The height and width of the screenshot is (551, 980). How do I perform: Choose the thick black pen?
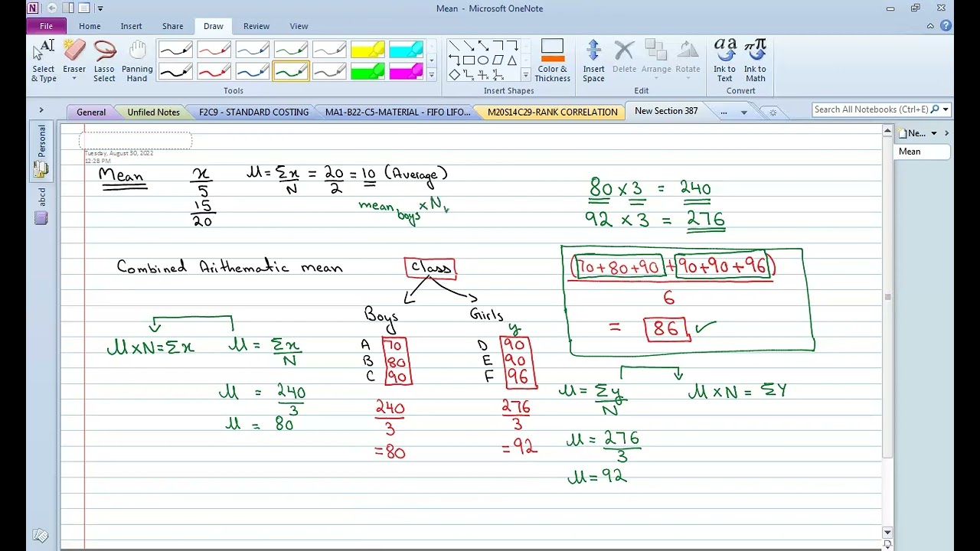click(175, 71)
